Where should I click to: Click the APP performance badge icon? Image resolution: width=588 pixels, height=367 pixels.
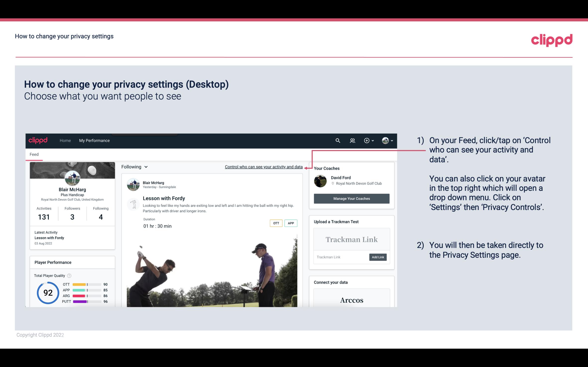tap(291, 223)
